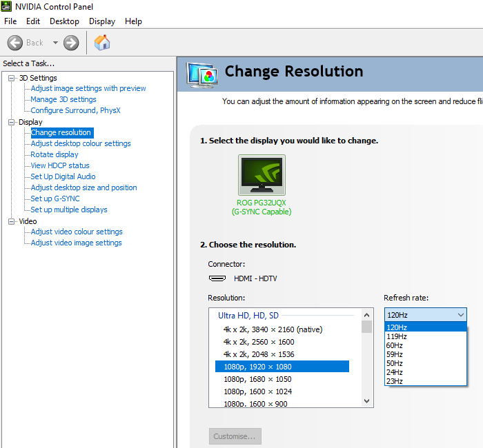Open Adjust video colour settings
This screenshot has width=483, height=448.
coord(77,232)
